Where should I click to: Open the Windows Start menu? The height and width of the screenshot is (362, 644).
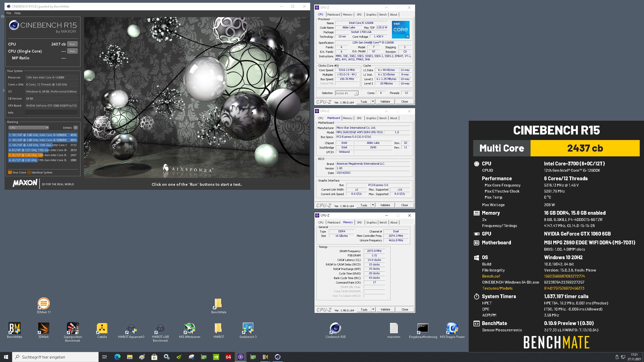click(6, 357)
